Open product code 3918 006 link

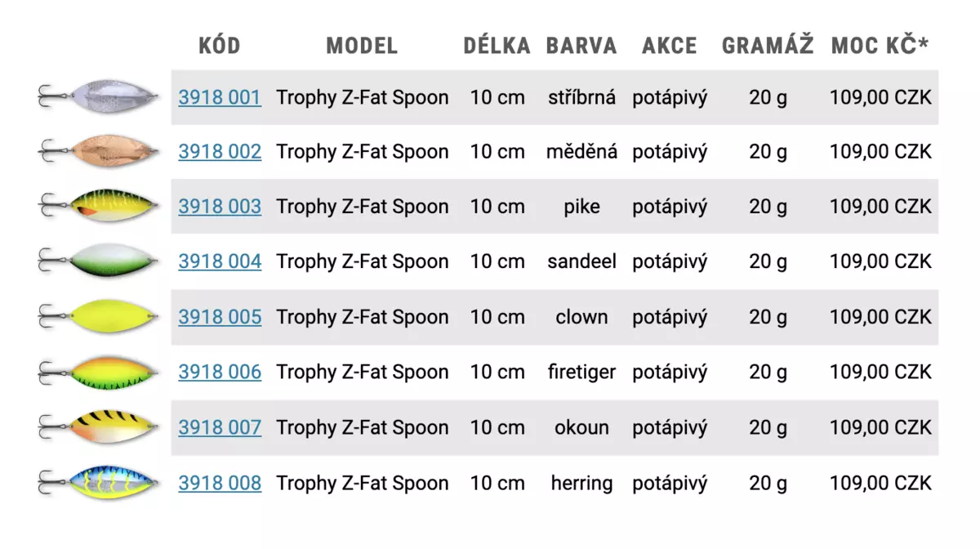pos(220,372)
